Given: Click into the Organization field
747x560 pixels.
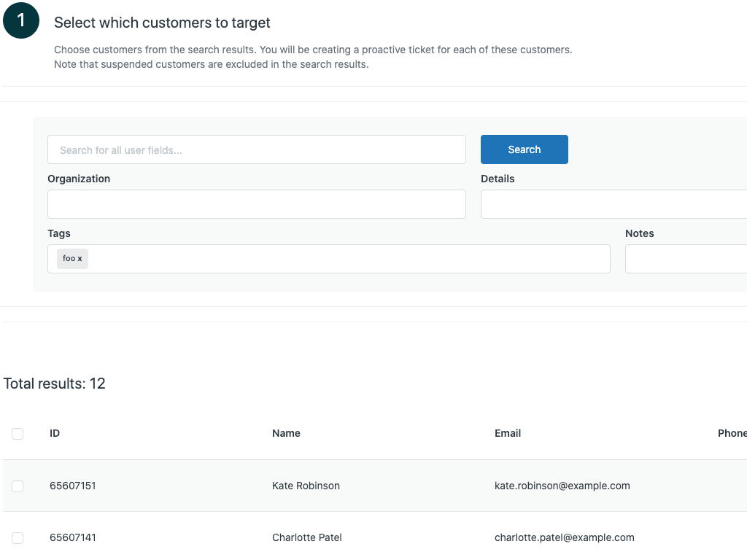Looking at the screenshot, I should 256,204.
